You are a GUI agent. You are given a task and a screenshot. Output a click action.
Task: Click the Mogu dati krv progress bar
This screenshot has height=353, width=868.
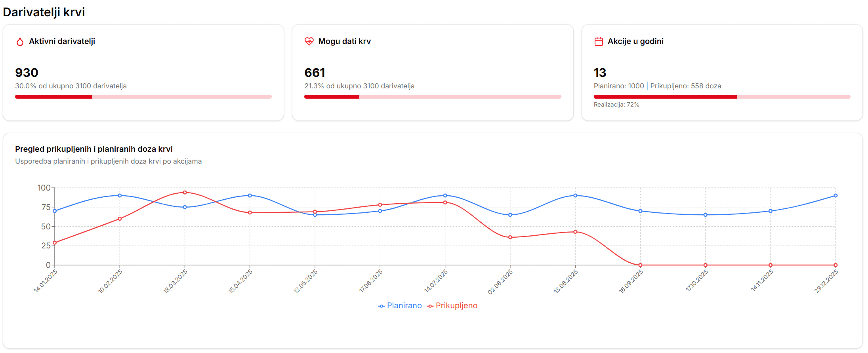tap(432, 97)
